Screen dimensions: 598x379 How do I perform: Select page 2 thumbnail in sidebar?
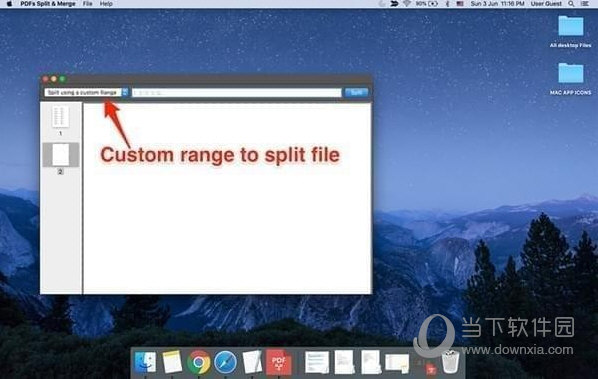coord(61,155)
